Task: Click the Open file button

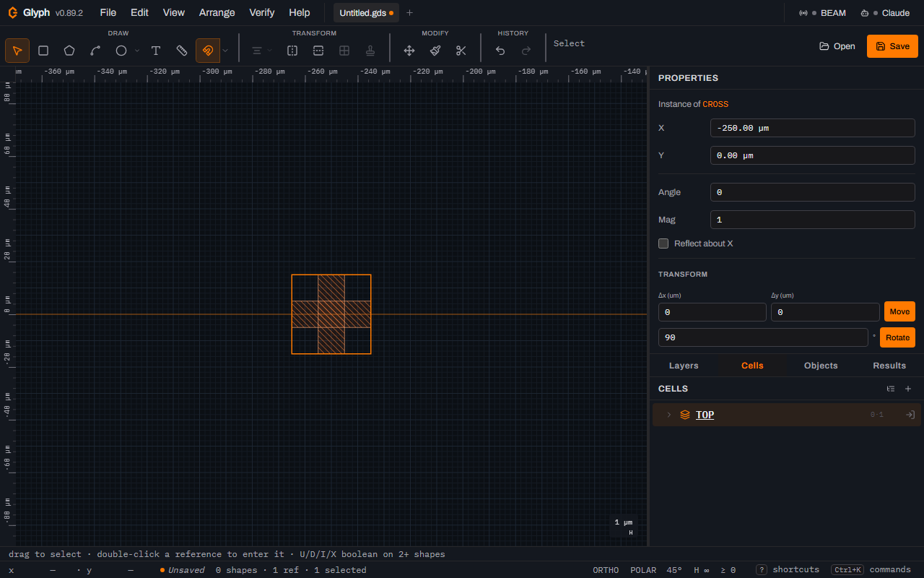Action: (x=837, y=46)
